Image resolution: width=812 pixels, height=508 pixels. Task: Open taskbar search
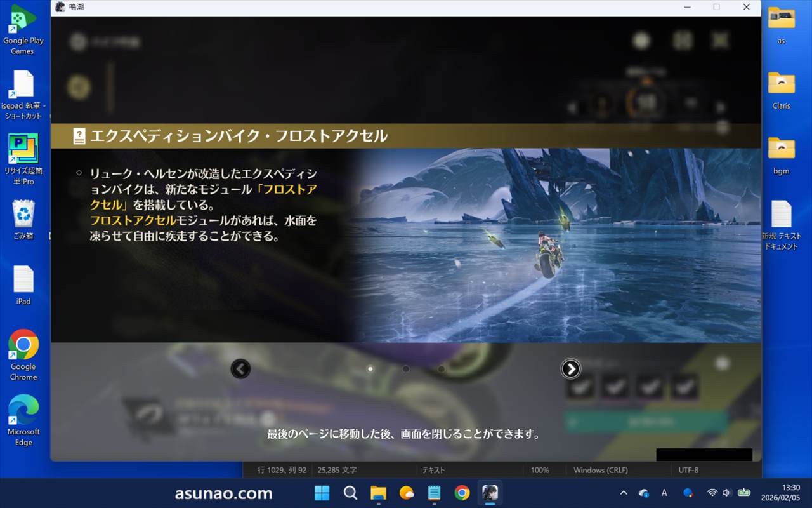[350, 493]
